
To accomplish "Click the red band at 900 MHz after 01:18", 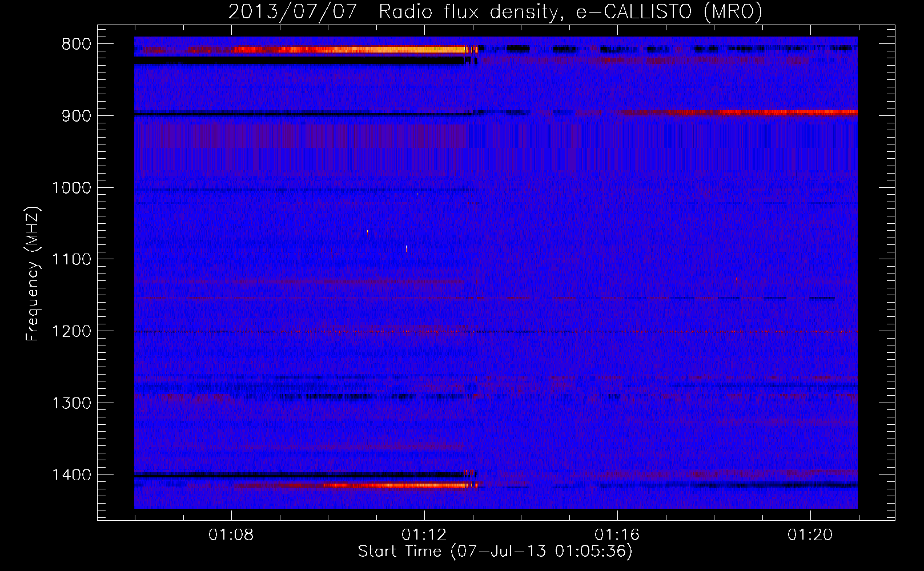I will pos(788,112).
